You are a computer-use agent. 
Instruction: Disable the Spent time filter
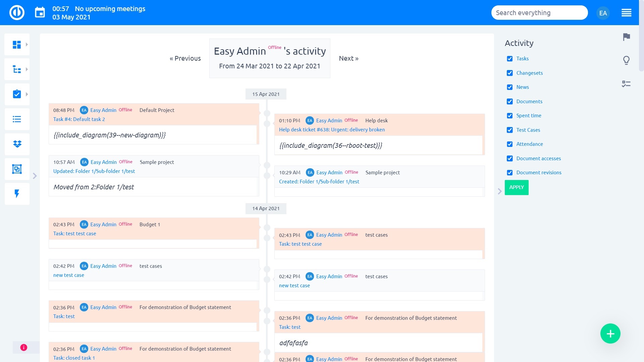point(510,115)
